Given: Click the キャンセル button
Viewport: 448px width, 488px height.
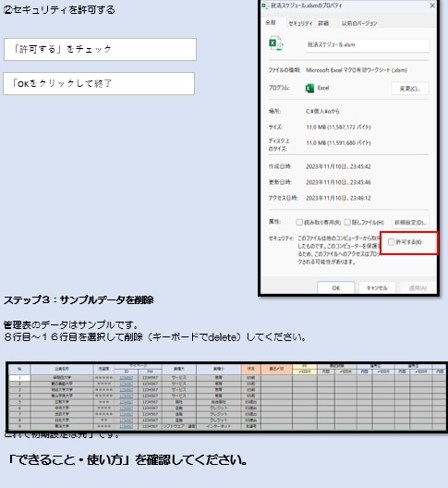Looking at the screenshot, I should click(377, 287).
